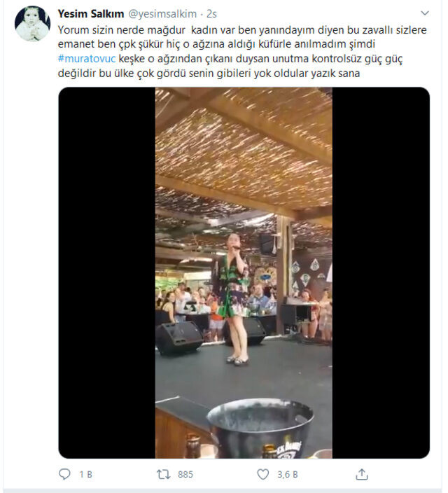The image size is (448, 493).
Task: Open the #muratovuc hashtag
Action: (87, 59)
